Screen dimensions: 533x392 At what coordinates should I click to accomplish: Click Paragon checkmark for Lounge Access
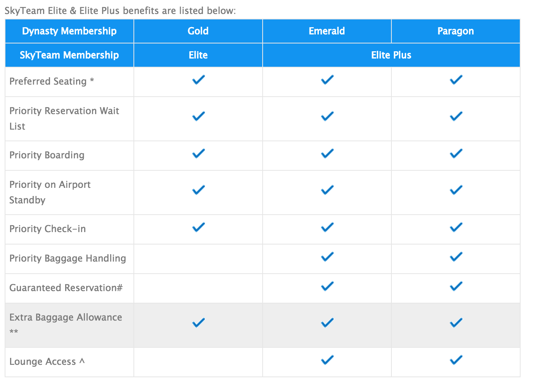[x=456, y=360]
